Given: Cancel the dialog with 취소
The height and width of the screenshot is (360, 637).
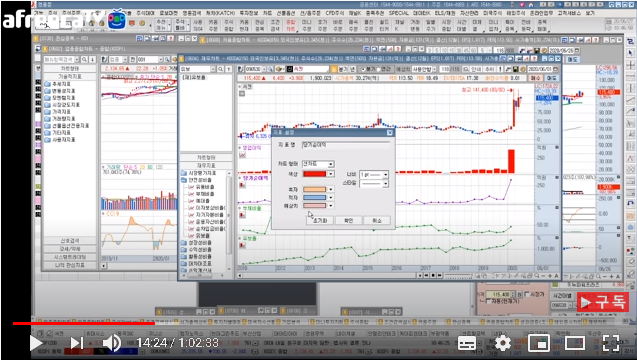Looking at the screenshot, I should [377, 220].
